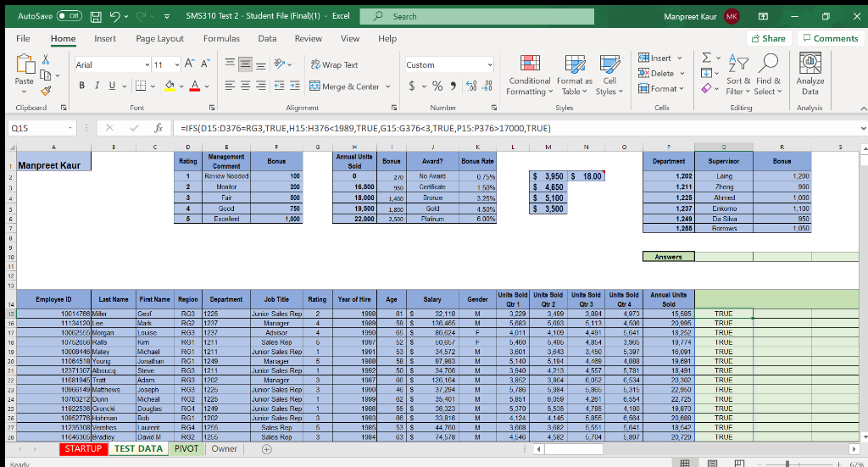The width and height of the screenshot is (868, 467).
Task: Open the Comments pane button
Action: coord(830,38)
